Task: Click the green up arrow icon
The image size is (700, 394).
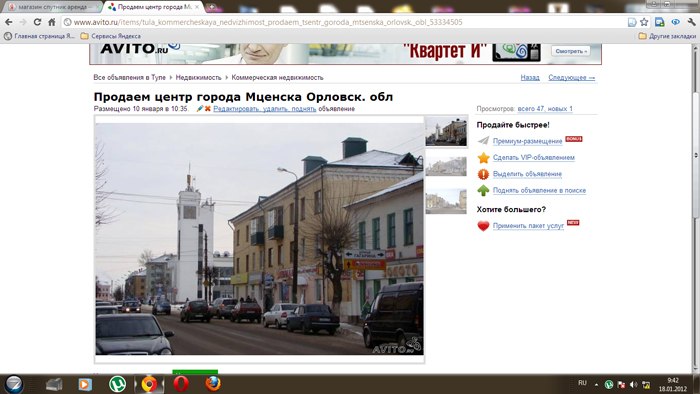Action: [483, 191]
